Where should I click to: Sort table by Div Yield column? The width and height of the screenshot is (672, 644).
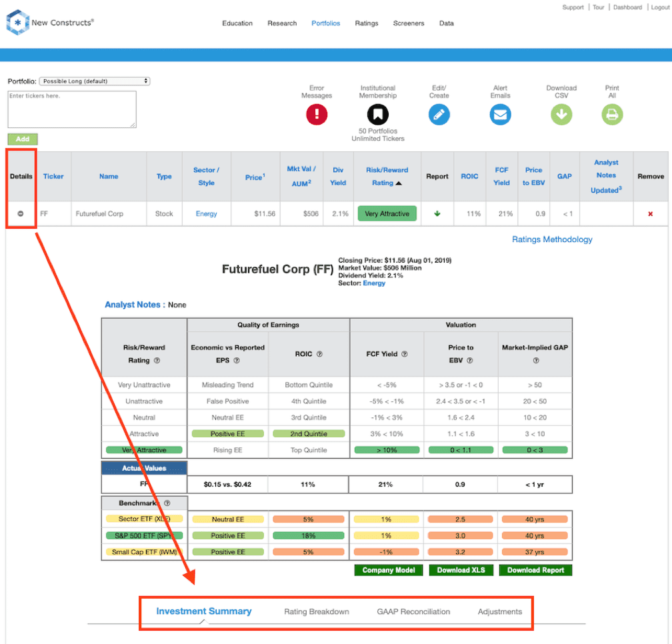(x=338, y=176)
